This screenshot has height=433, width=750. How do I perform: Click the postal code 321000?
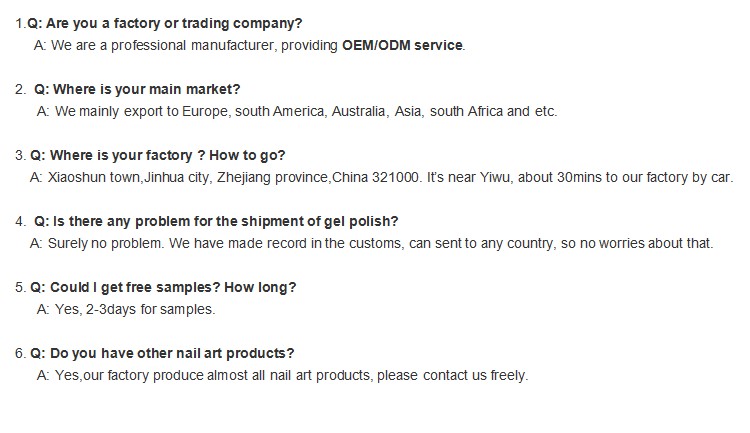tap(396, 178)
